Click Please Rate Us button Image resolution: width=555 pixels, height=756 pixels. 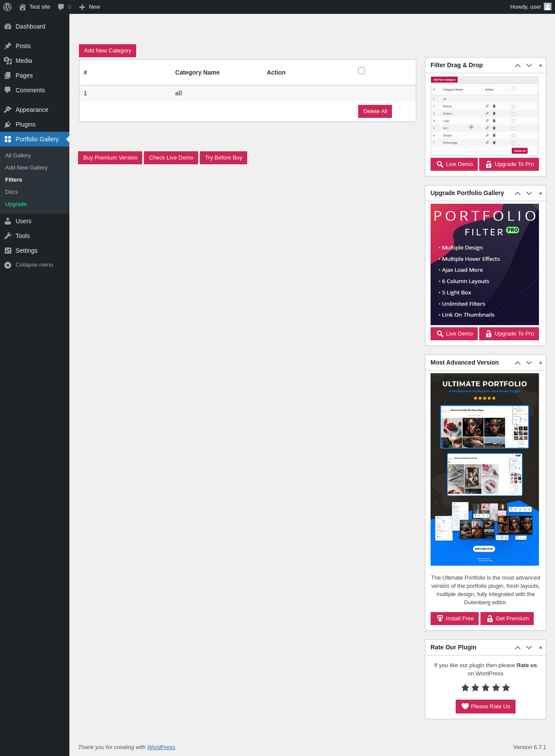tap(486, 707)
